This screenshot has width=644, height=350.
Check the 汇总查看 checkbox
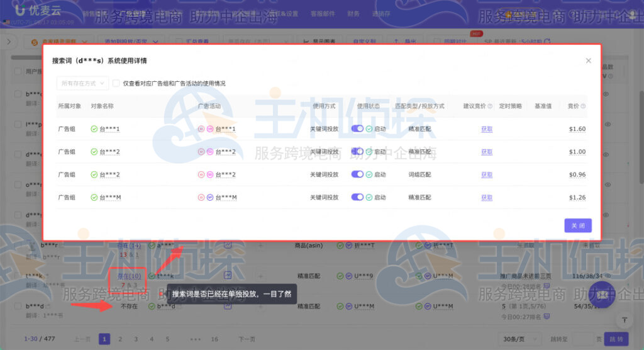pos(179,42)
